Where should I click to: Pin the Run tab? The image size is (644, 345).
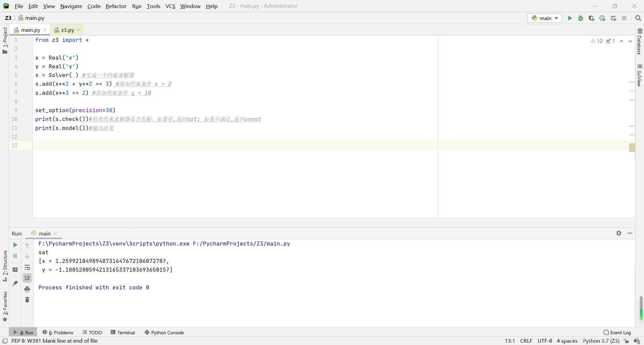coord(15,283)
